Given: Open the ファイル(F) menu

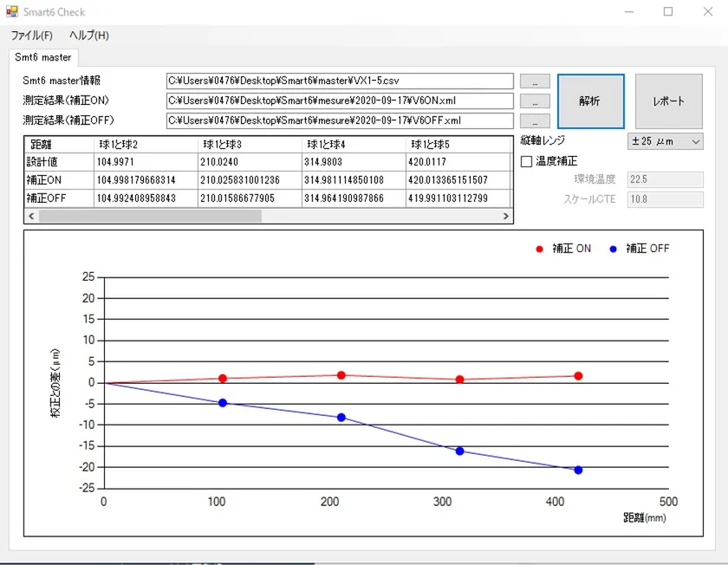Looking at the screenshot, I should point(31,36).
